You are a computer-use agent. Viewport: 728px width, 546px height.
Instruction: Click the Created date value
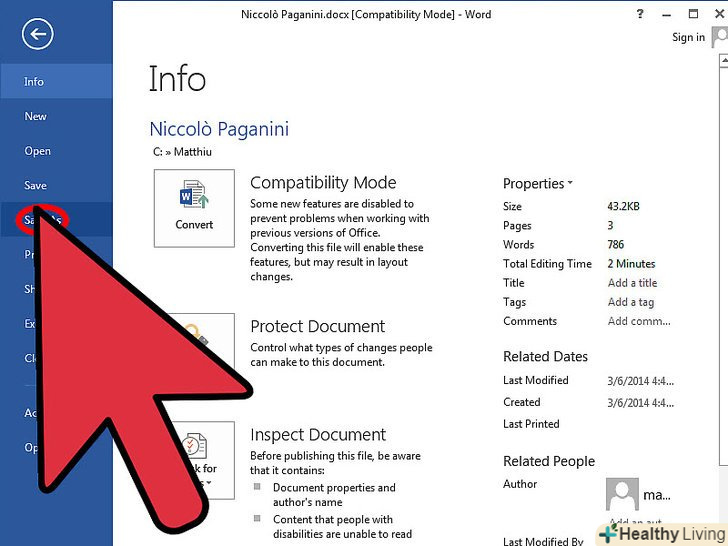tap(641, 403)
